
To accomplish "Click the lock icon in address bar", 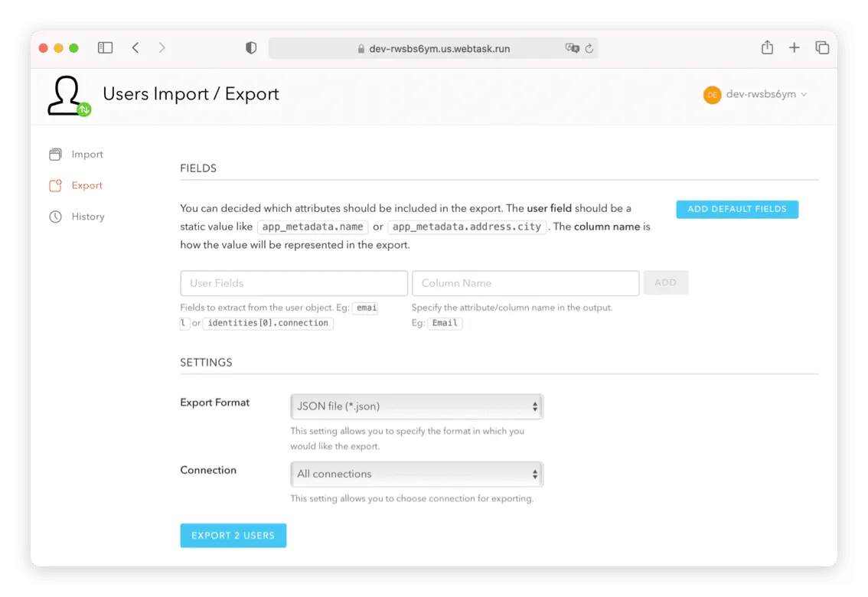I will pyautogui.click(x=361, y=49).
